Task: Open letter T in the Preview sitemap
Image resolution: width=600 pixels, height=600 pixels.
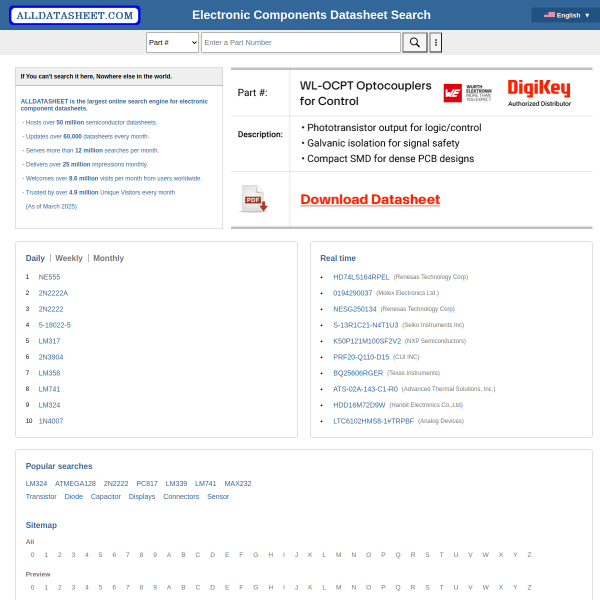Action: coord(441,587)
